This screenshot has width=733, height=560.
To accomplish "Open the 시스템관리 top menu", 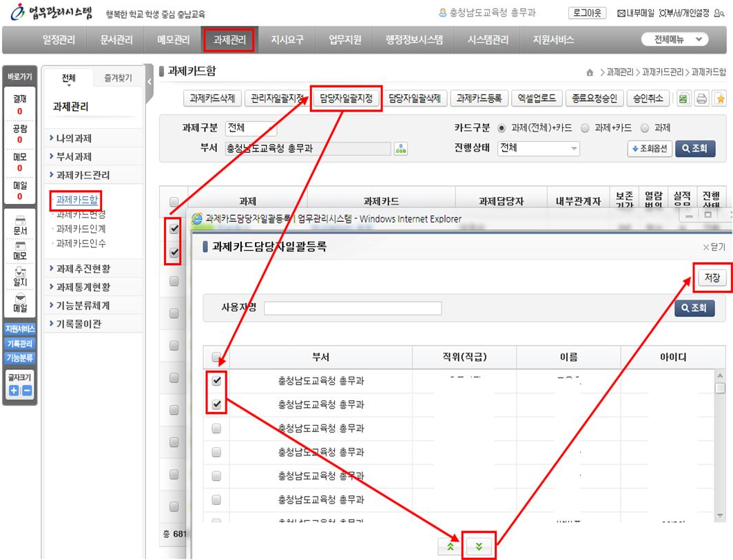I will coord(488,40).
